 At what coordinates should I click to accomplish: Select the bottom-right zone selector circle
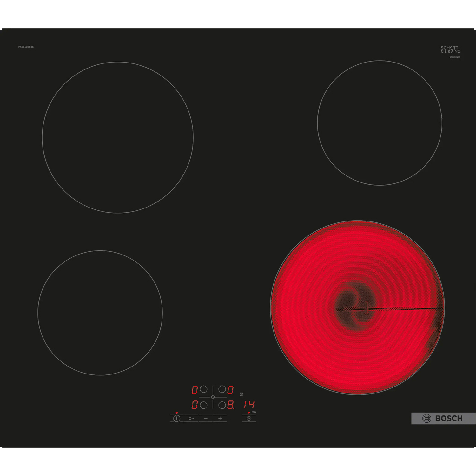pyautogui.click(x=222, y=405)
